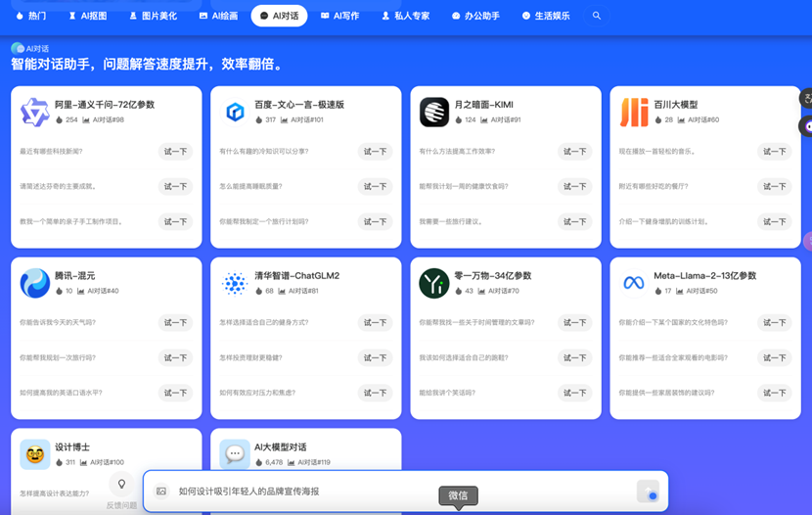
Task: Select the 图片美化 tab
Action: pos(154,16)
